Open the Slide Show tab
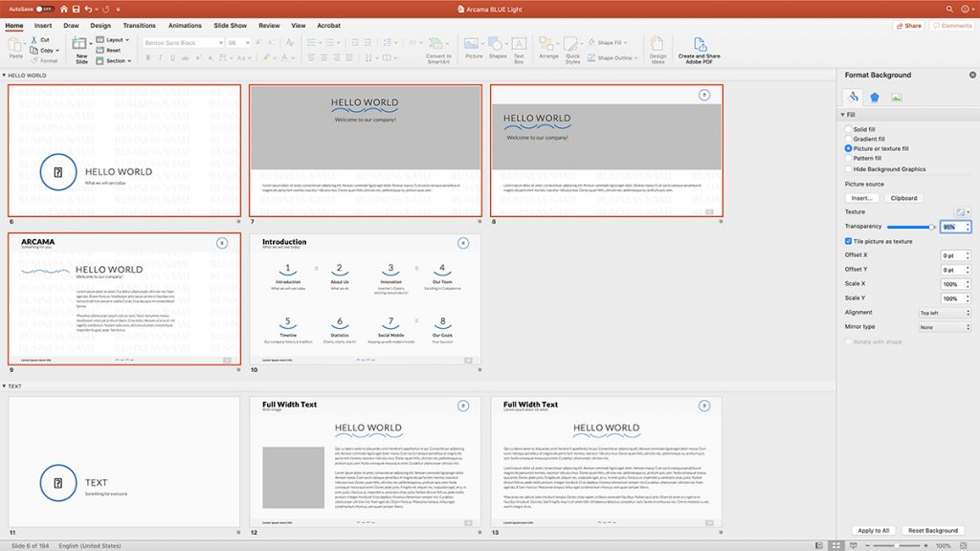 (x=231, y=26)
